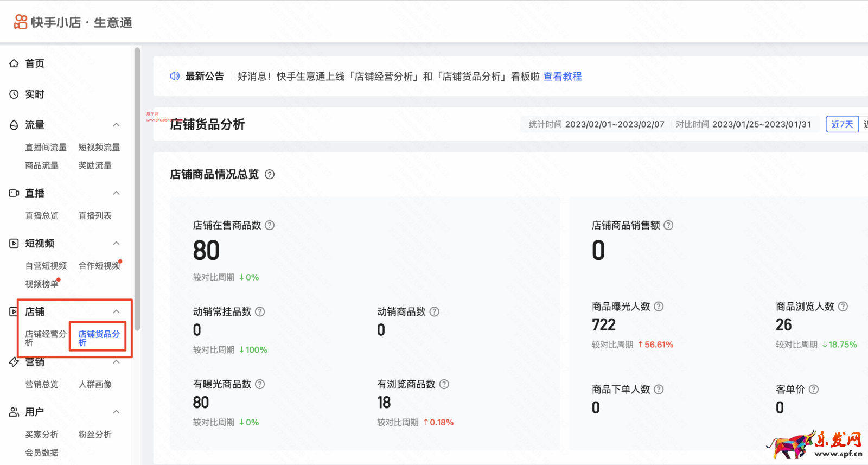Open help icon next to 动销常挂品数
Screen dimensions: 868x465
click(x=260, y=311)
